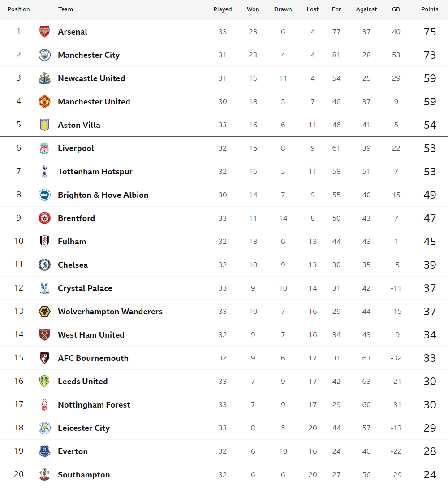
Task: Click the Aston Villa badge
Action: point(44,125)
